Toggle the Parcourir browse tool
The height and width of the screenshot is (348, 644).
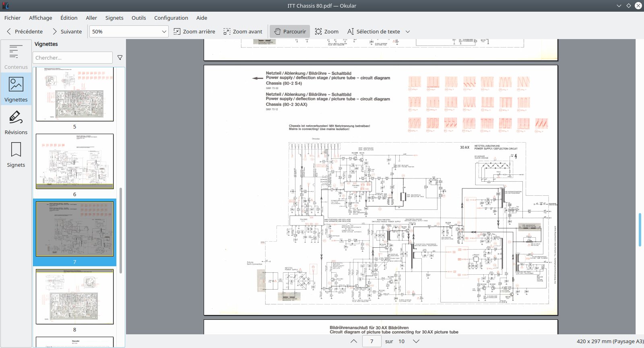[x=290, y=31]
